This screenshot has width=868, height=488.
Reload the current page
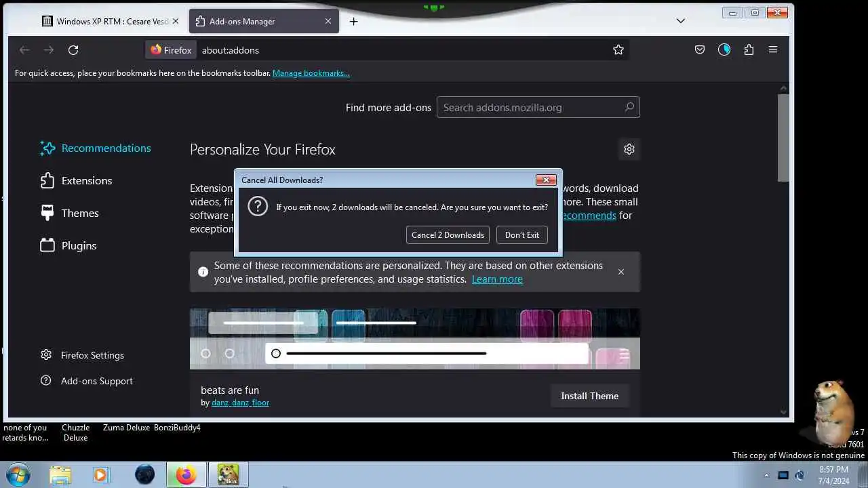point(73,49)
